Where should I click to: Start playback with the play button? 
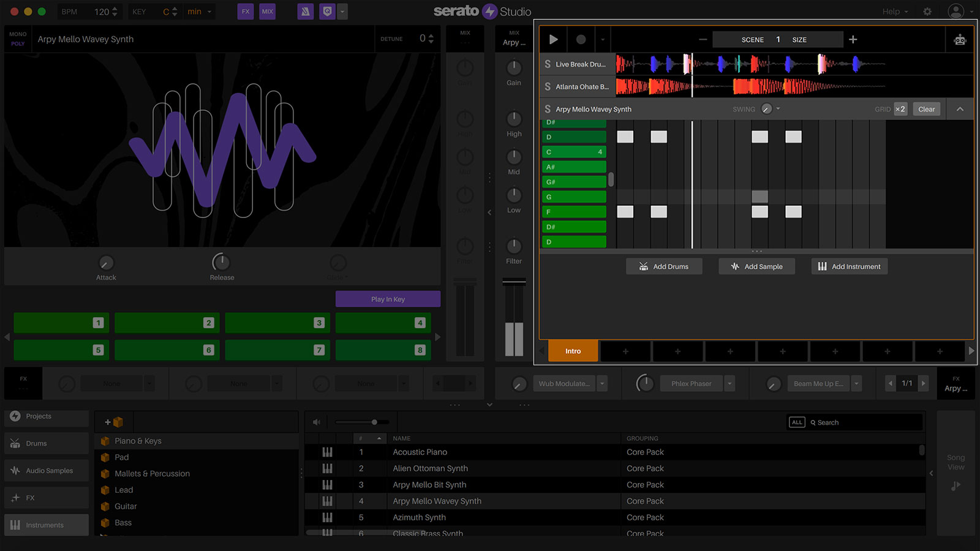coord(553,39)
